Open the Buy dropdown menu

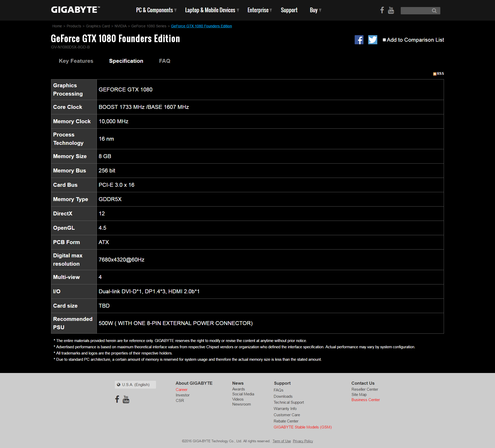pyautogui.click(x=315, y=10)
